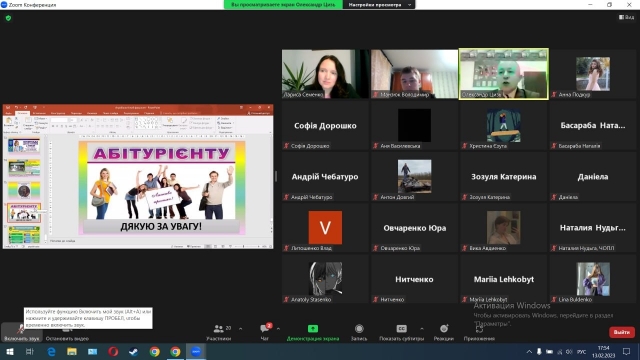Start recording with the Record icon
Viewport: 640px width, 360px height.
[x=359, y=329]
